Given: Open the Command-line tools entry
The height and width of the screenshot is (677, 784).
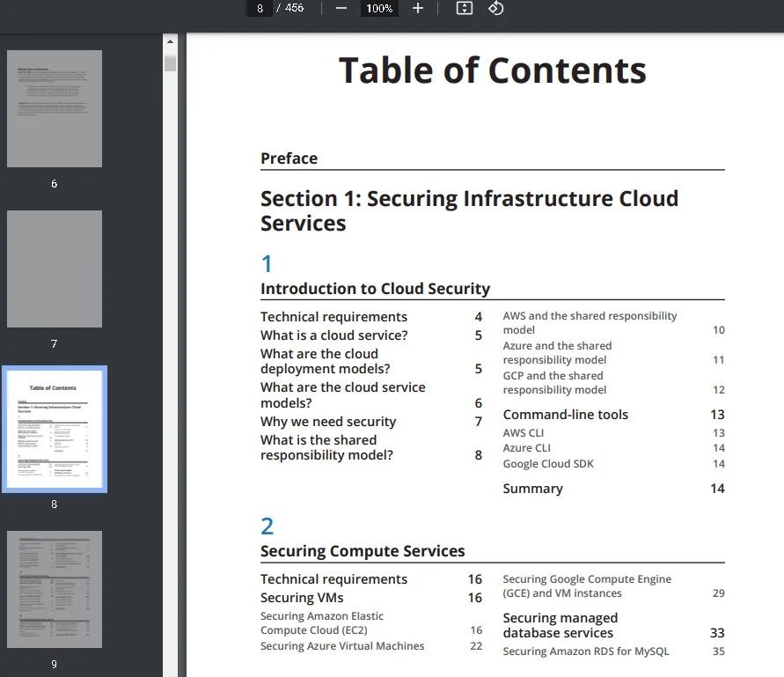Looking at the screenshot, I should pyautogui.click(x=565, y=415).
